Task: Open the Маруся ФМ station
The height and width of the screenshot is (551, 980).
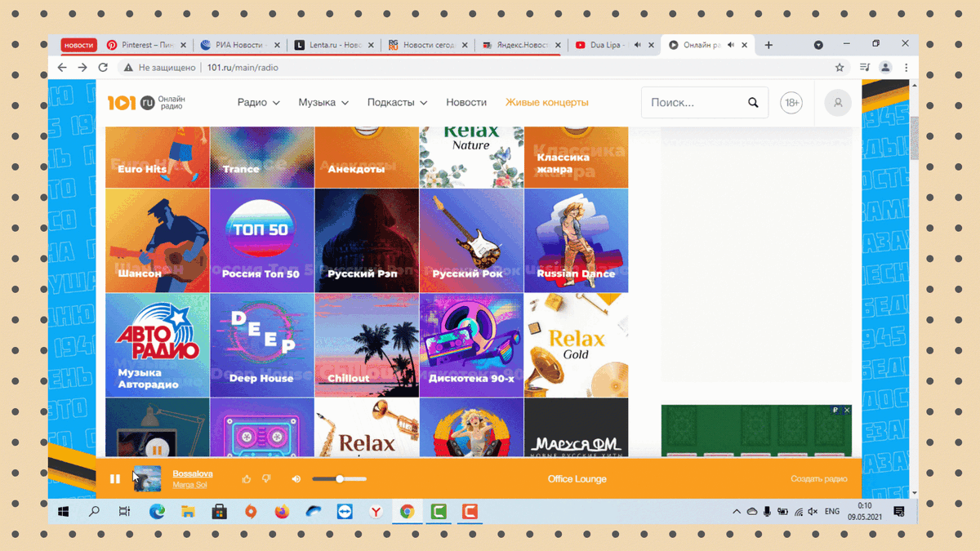Action: [x=576, y=427]
